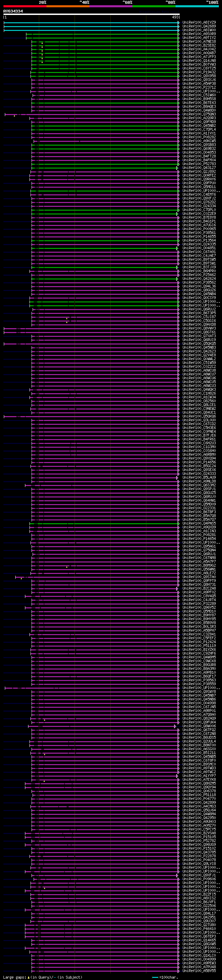Select the UniRef100_Q42950 label

[199, 818]
